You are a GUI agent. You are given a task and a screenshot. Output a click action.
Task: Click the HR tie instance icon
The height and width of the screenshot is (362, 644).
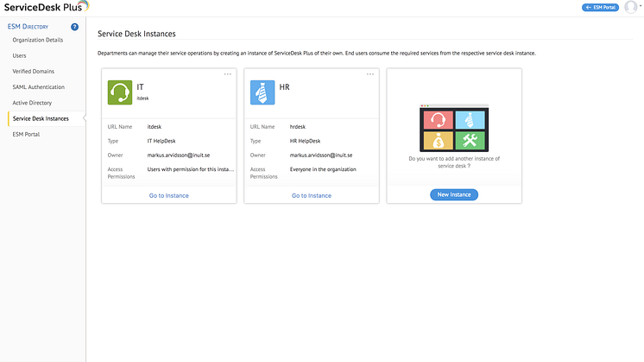pyautogui.click(x=262, y=92)
